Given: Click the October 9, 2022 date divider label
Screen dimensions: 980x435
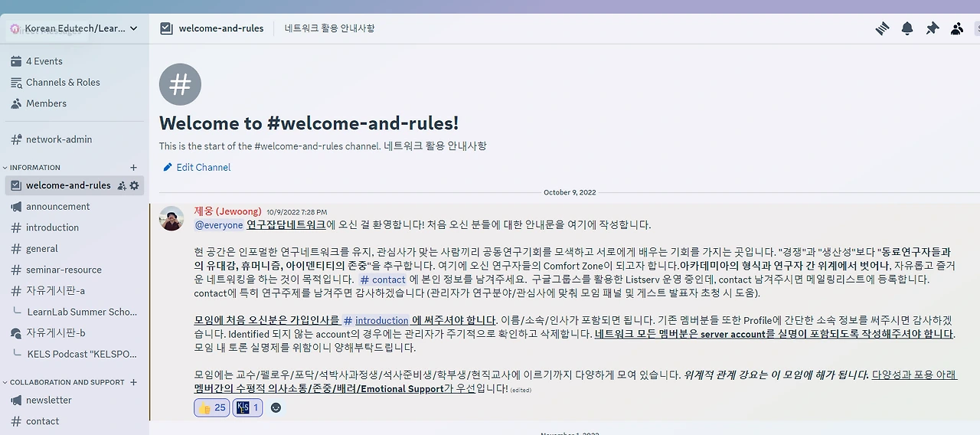Looking at the screenshot, I should 570,192.
